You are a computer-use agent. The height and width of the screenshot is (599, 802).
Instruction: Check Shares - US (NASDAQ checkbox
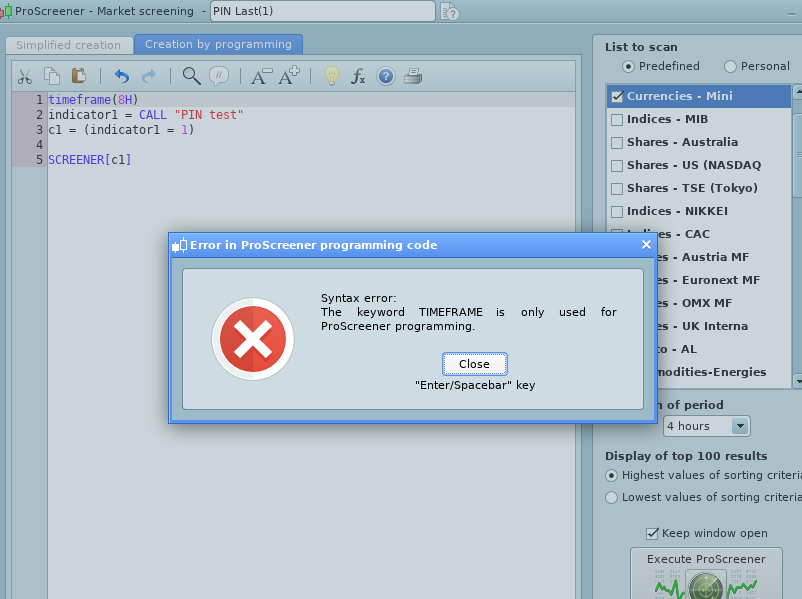point(617,165)
